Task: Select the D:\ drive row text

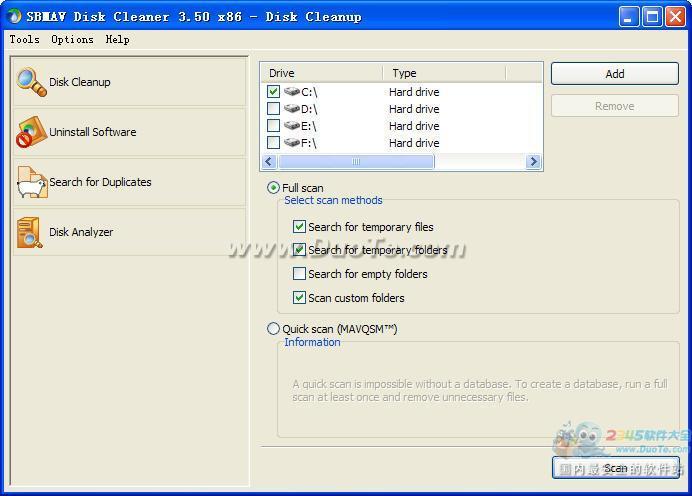Action: click(x=309, y=109)
